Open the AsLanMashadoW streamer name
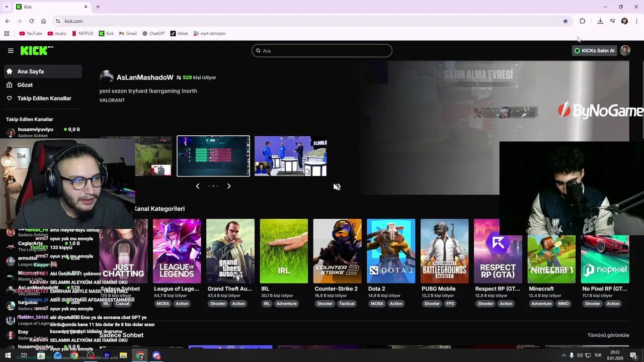The image size is (644, 362). coord(145,77)
